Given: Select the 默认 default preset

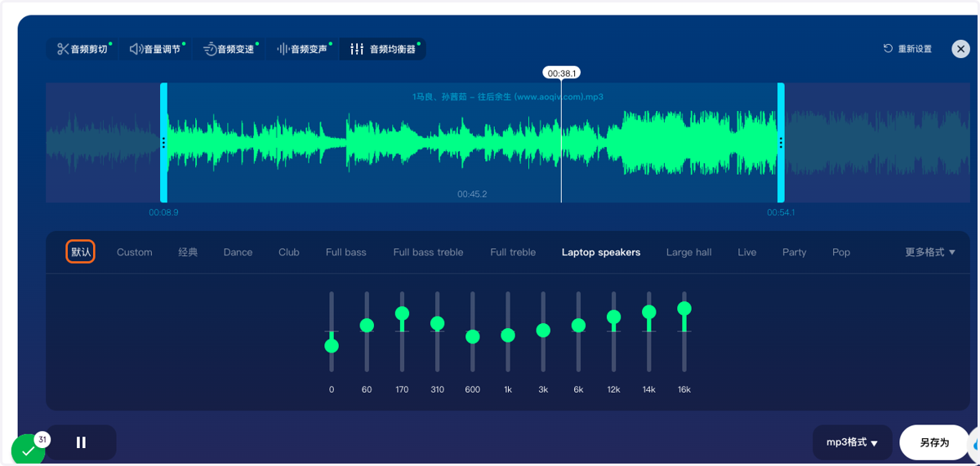Looking at the screenshot, I should pos(81,251).
